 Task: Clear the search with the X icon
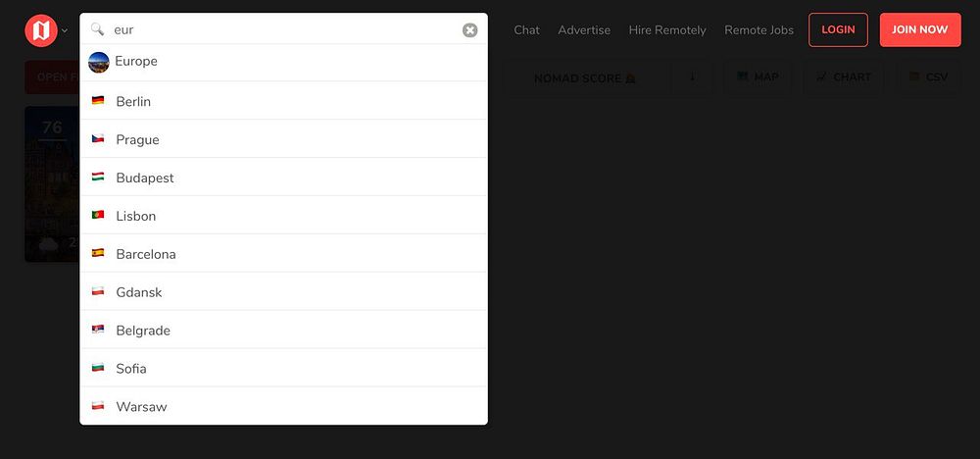tap(470, 30)
